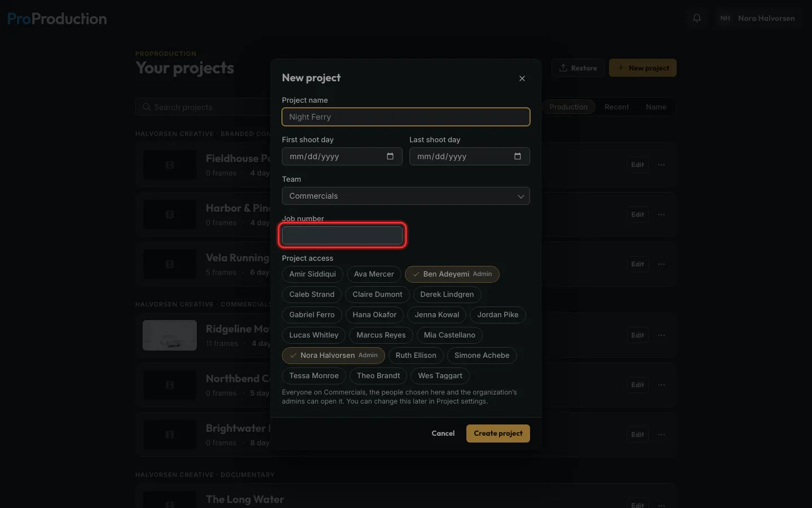
Task: Click the New project button in the page header
Action: (643, 68)
